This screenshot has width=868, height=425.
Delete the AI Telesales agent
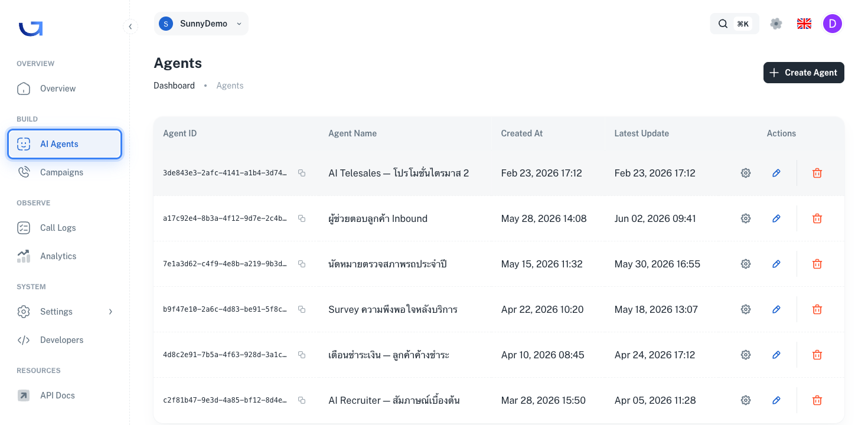tap(817, 173)
